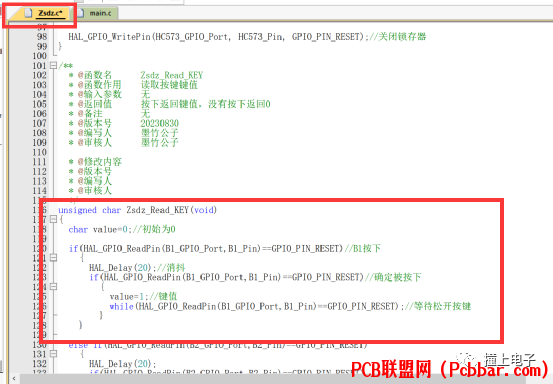Open the main.c editor tab
553x384 pixels.
[x=96, y=13]
